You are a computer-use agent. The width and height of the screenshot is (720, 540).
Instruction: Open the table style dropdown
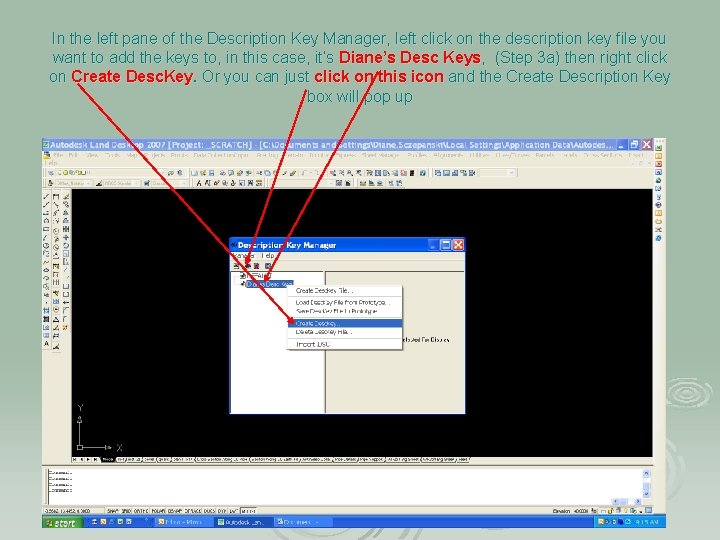tap(169, 183)
